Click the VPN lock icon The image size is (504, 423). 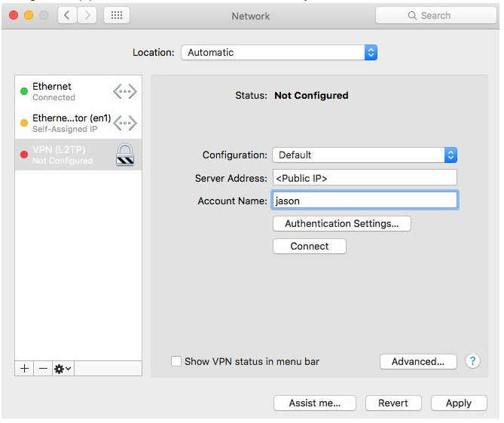click(x=125, y=155)
